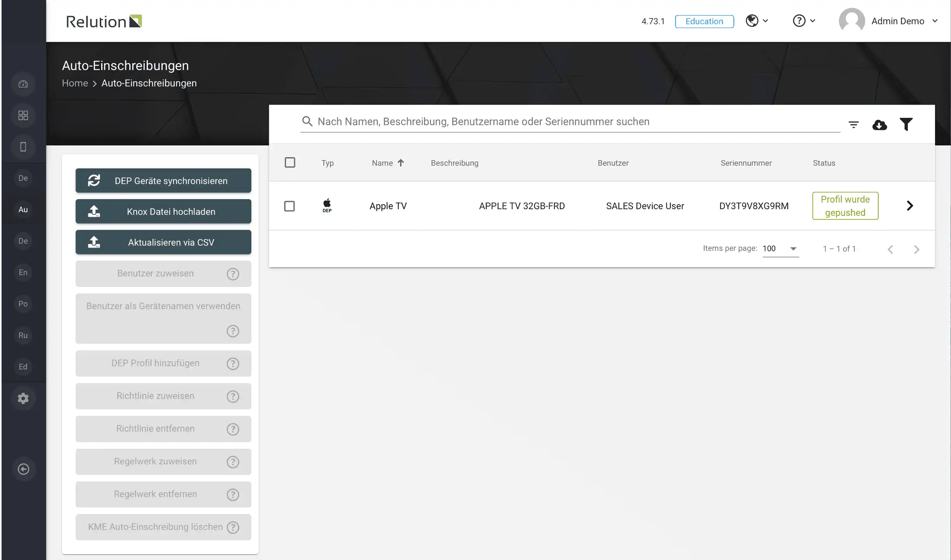Select the Po sidebar menu item
The height and width of the screenshot is (560, 951).
tap(23, 304)
